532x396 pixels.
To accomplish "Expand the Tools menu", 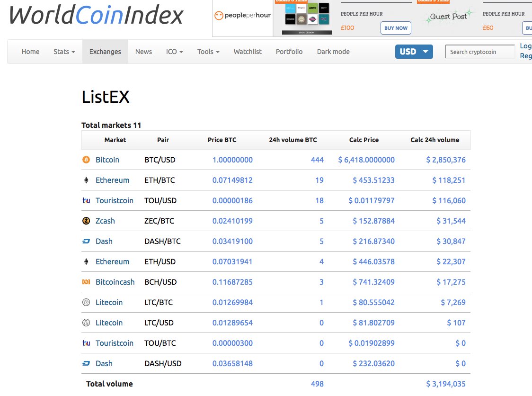I will coord(208,52).
